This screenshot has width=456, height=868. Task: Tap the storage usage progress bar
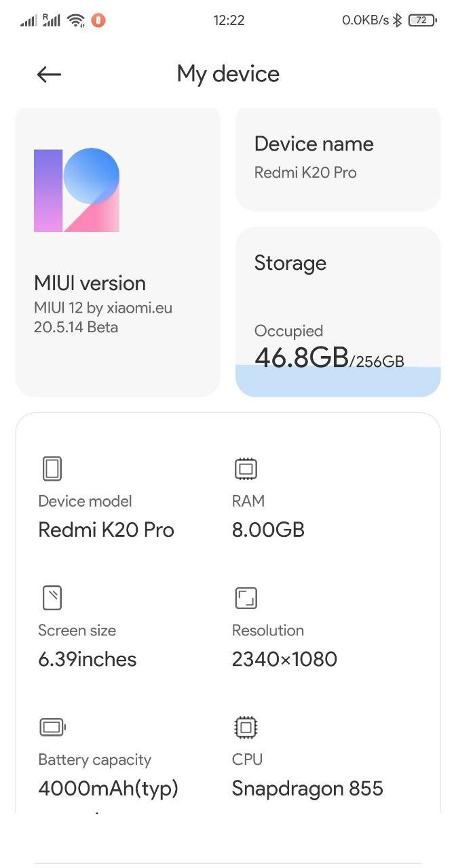click(x=338, y=382)
